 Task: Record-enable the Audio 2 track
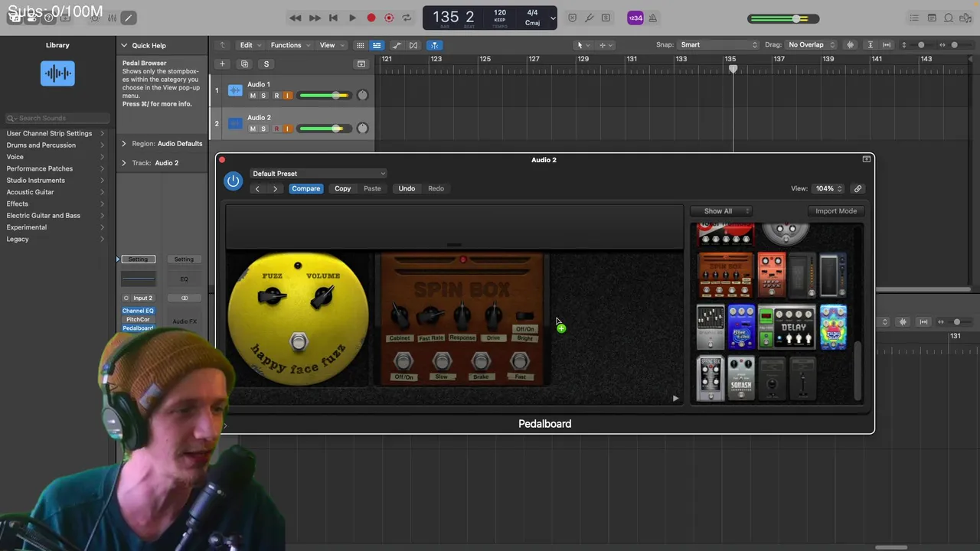(x=276, y=129)
